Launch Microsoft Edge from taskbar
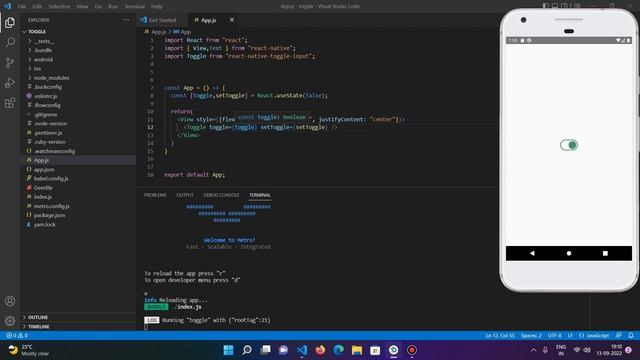Viewport: 640px width, 360px height. tap(339, 350)
